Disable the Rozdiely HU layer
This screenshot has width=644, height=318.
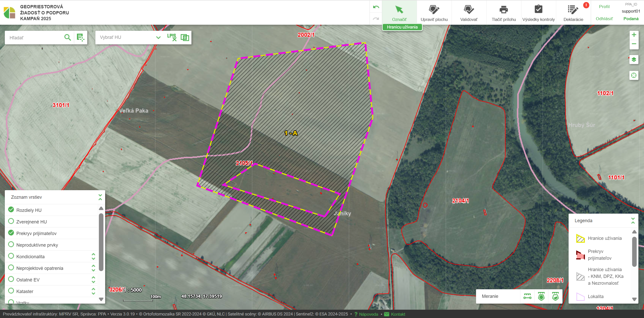pos(11,210)
